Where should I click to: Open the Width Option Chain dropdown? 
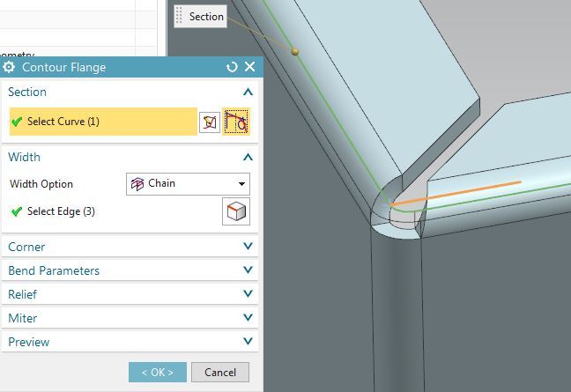(x=188, y=184)
